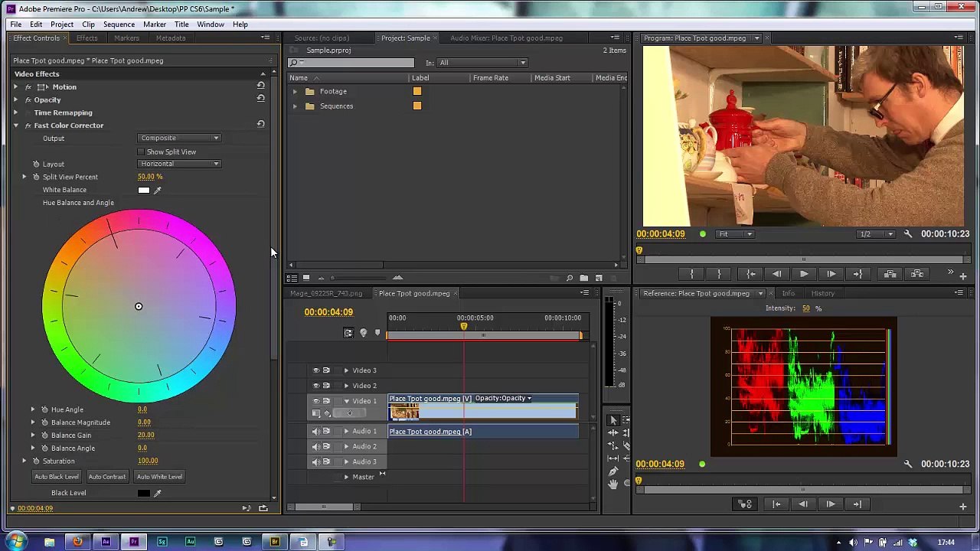The image size is (980, 551).
Task: Expand the Footage bin
Action: 295,92
